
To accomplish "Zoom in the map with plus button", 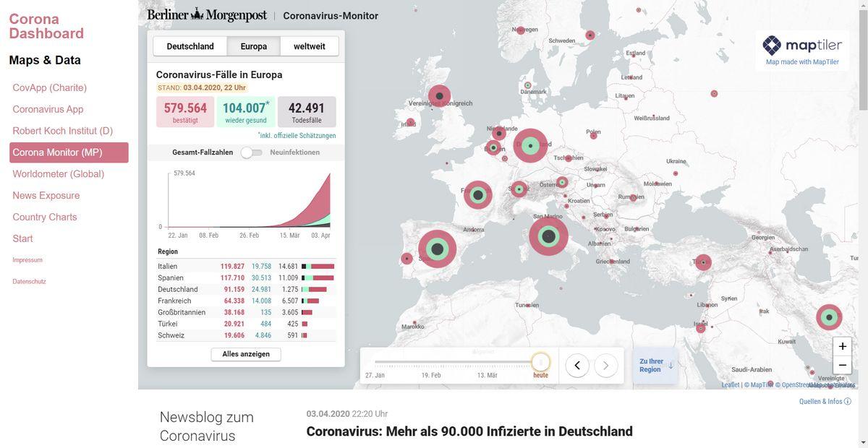I will [842, 347].
